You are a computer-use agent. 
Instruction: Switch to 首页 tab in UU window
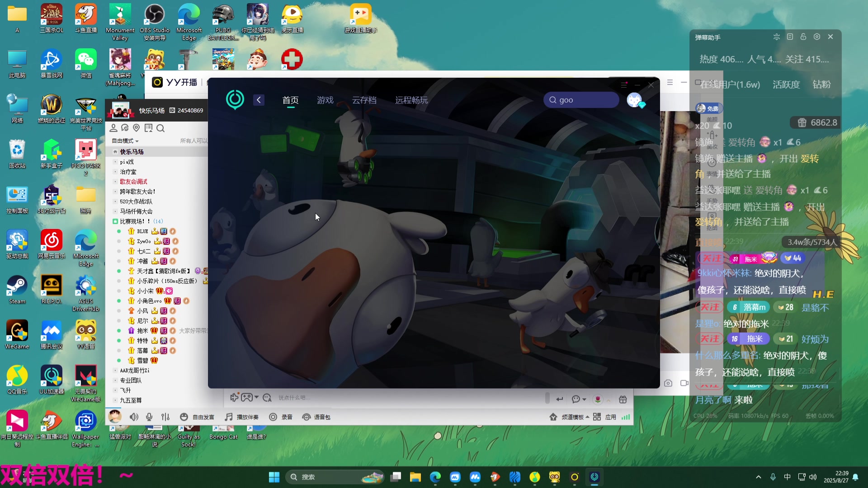click(290, 100)
